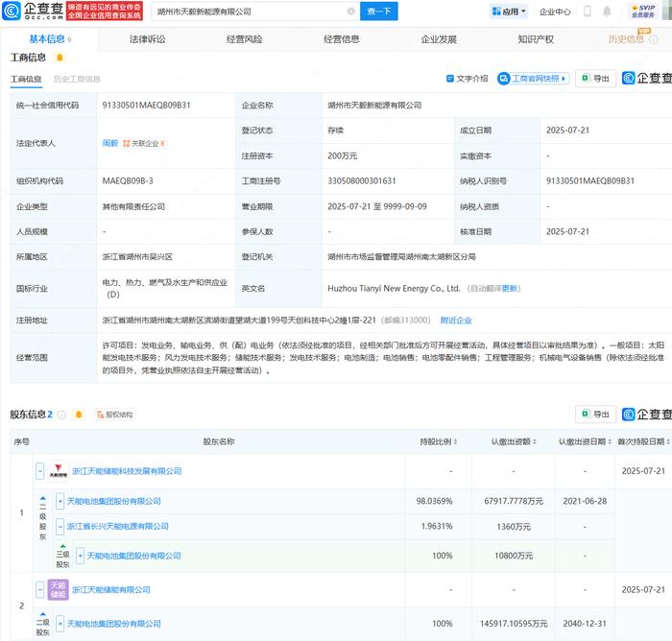The height and width of the screenshot is (641, 672).
Task: Open legal representative 周毅 link
Action: pos(110,143)
